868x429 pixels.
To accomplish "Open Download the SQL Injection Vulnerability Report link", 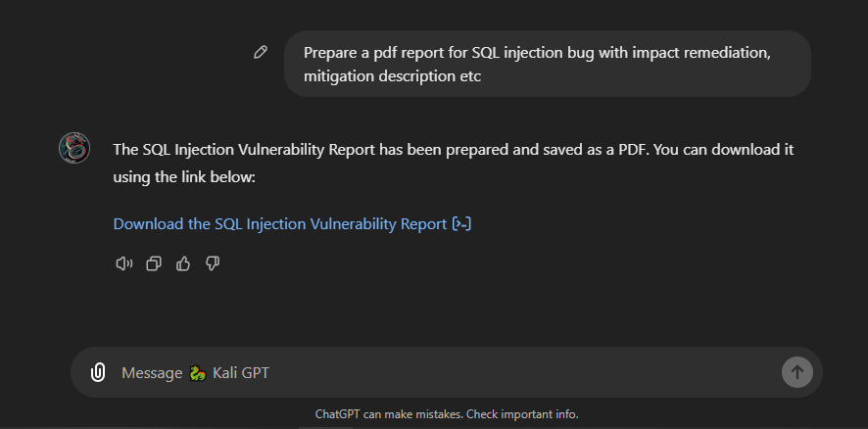I will pos(279,223).
